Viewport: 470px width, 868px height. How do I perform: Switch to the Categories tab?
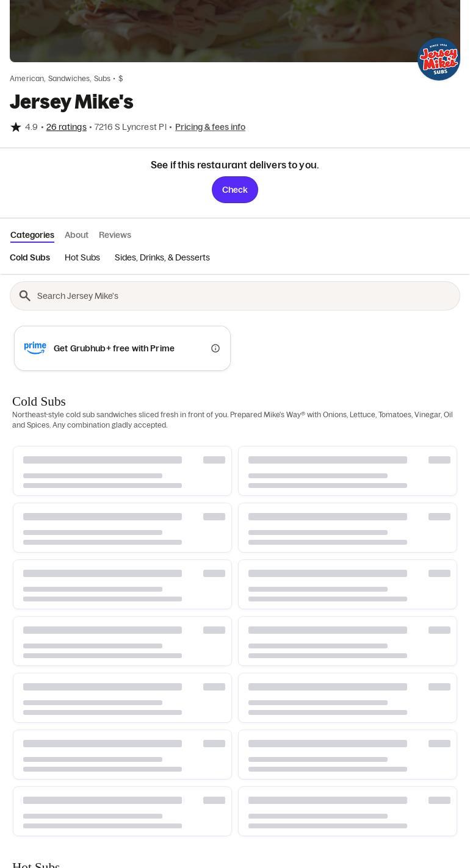click(32, 235)
